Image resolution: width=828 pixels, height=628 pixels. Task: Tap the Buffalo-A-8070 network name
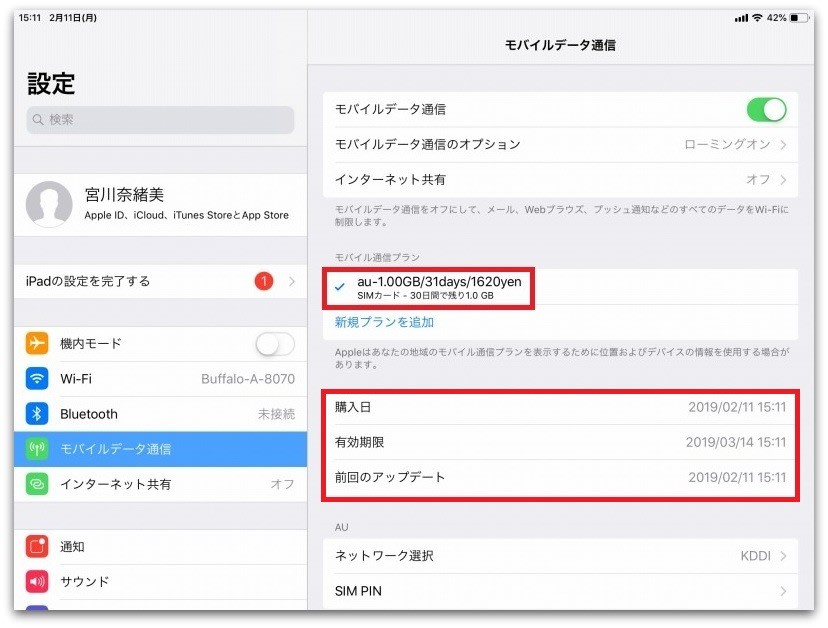tap(248, 379)
